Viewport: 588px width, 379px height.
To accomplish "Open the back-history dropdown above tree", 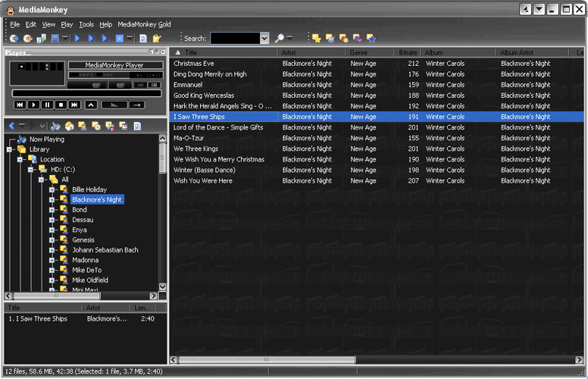I will [x=22, y=125].
